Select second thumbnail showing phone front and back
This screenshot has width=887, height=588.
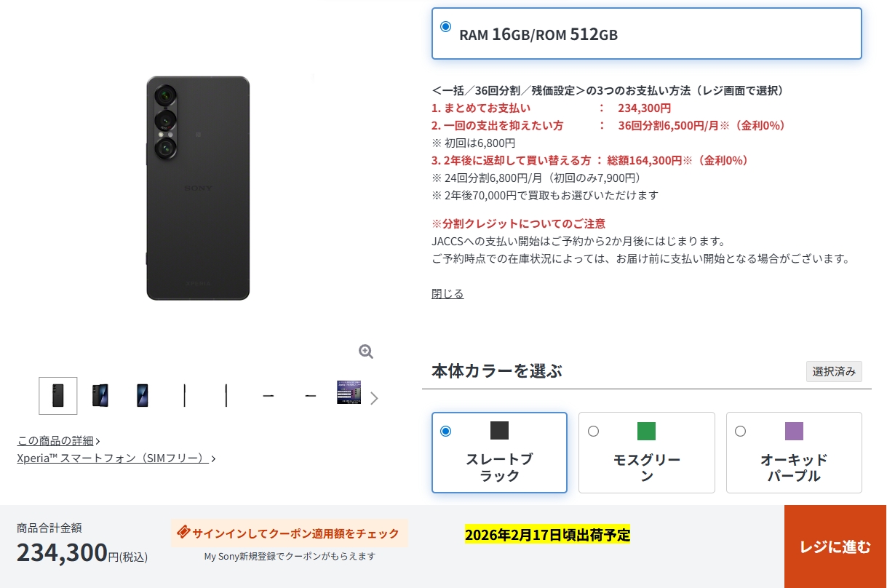[x=100, y=396]
